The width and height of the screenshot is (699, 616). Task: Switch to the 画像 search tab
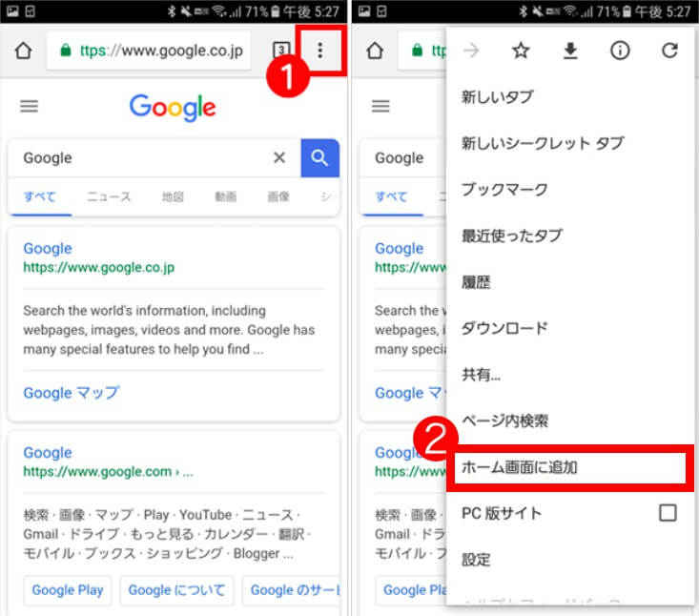pos(278,197)
